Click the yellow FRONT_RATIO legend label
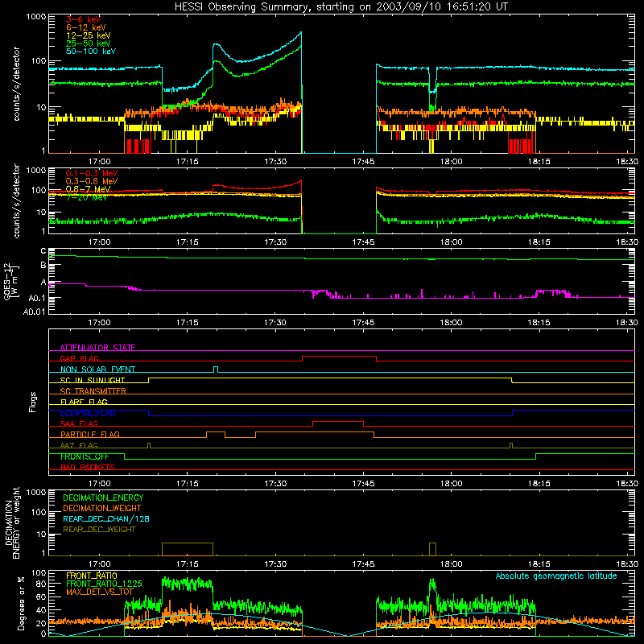 [x=92, y=576]
